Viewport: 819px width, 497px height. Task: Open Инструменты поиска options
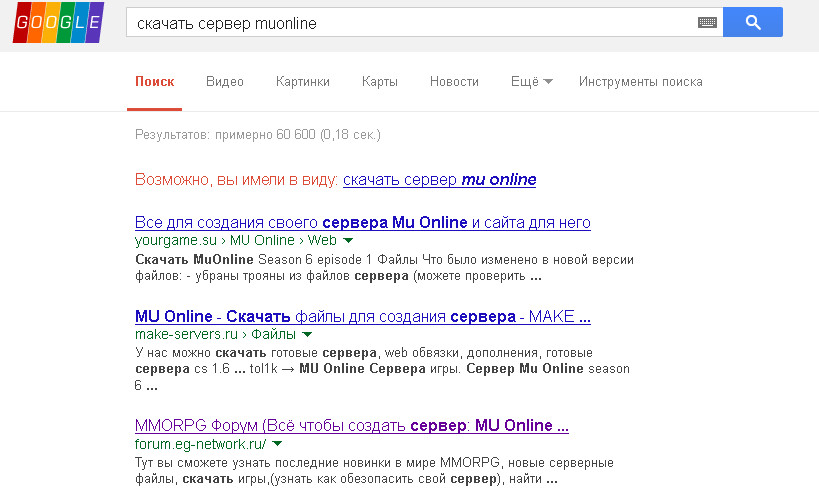[x=640, y=82]
